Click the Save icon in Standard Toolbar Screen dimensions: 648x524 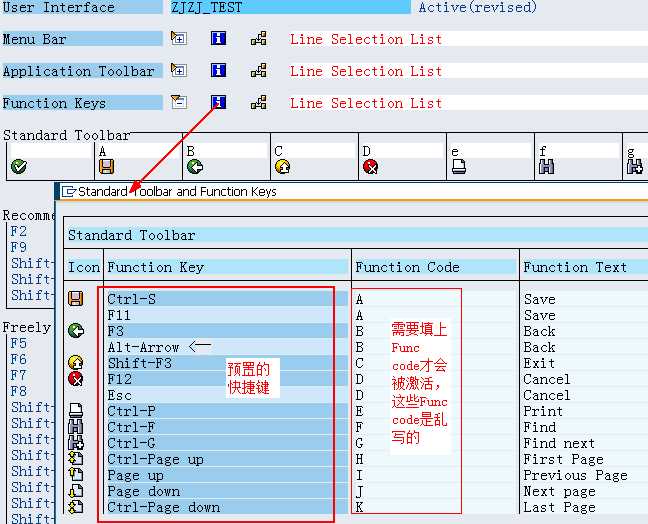(x=106, y=167)
